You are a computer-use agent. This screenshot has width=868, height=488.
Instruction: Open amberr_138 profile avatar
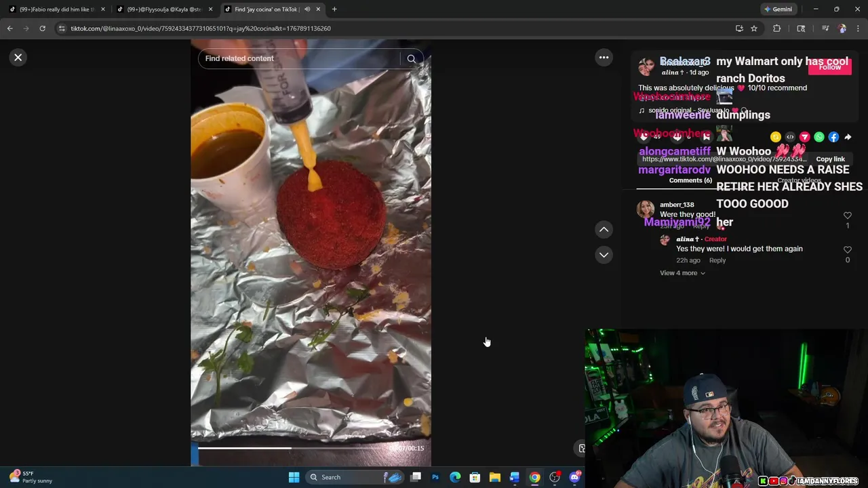pos(646,209)
